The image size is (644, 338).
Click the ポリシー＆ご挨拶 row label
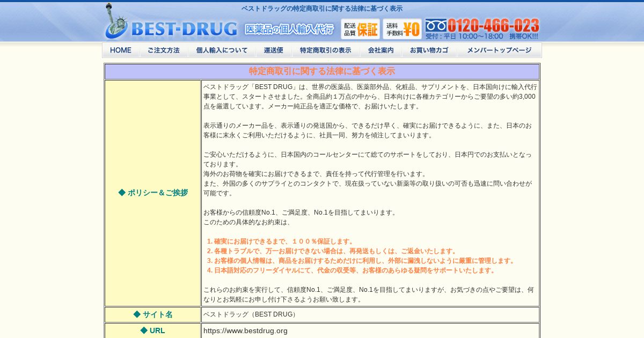153,193
